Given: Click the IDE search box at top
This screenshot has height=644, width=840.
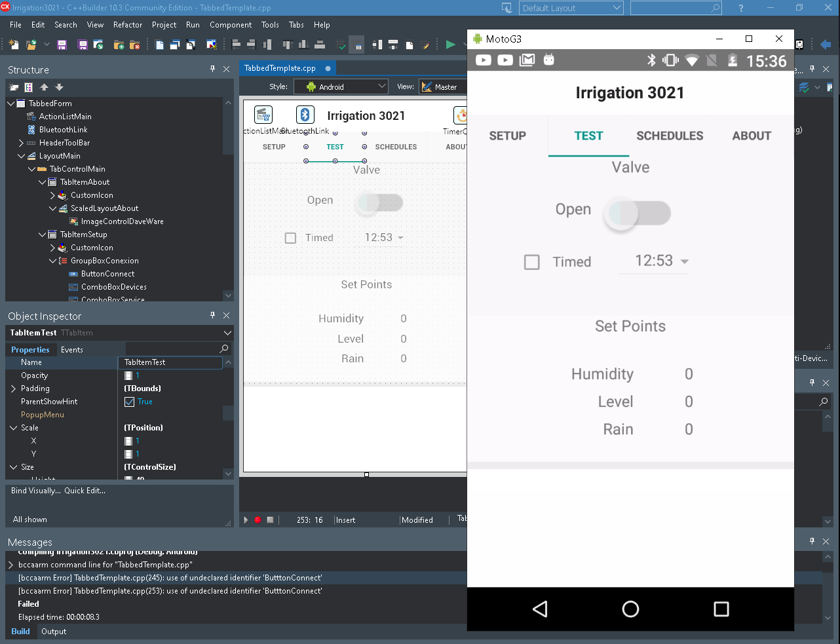Looking at the screenshot, I should (675, 8).
